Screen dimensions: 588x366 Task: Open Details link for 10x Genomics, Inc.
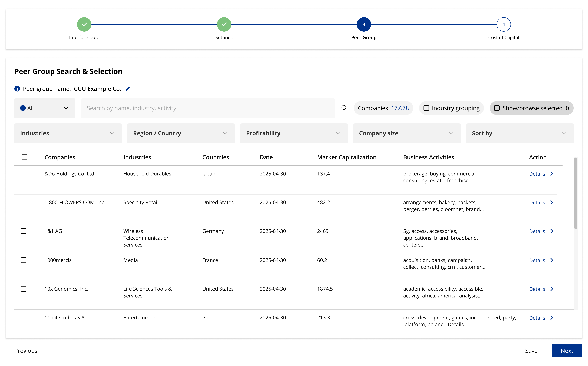tap(537, 289)
